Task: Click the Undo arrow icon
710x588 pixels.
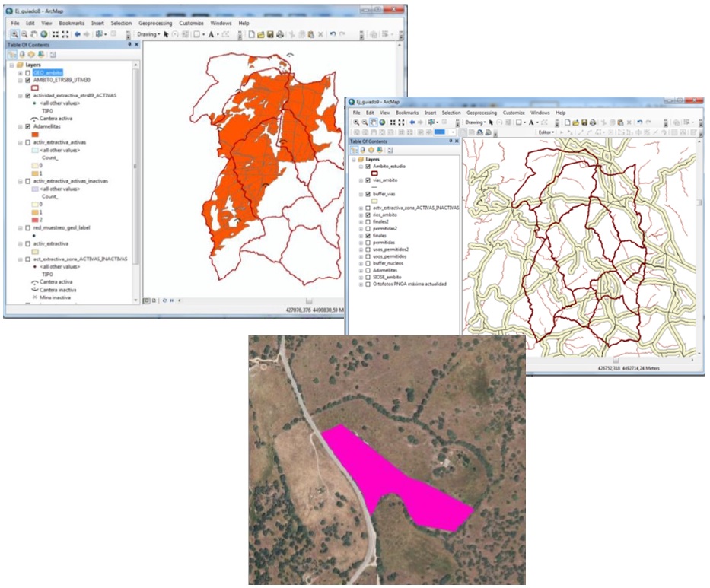Action: pyautogui.click(x=333, y=34)
